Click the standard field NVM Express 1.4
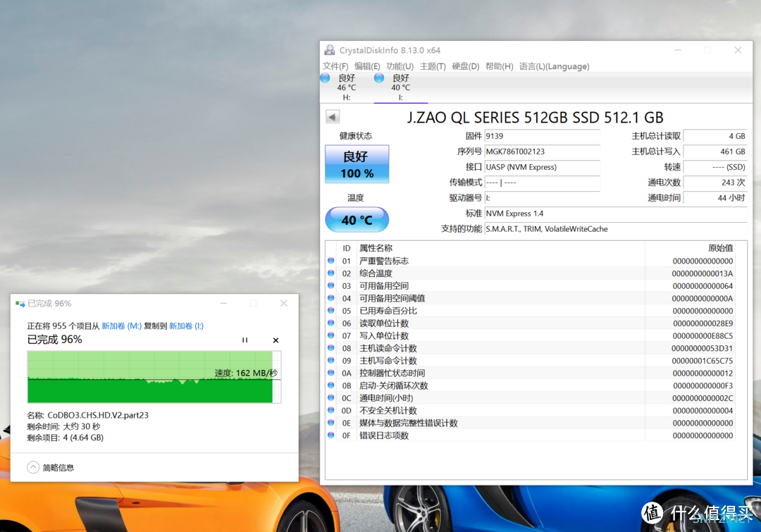Image resolution: width=761 pixels, height=532 pixels. coord(615,214)
